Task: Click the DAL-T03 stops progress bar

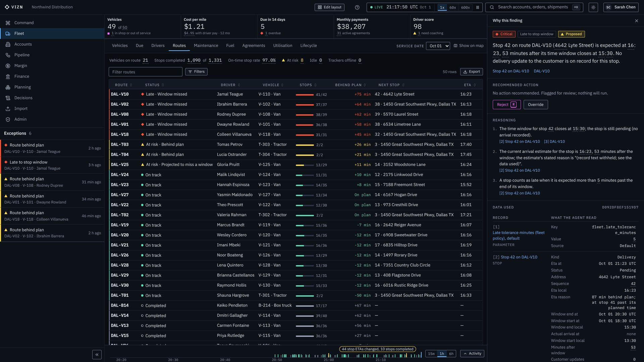Action: tap(305, 145)
